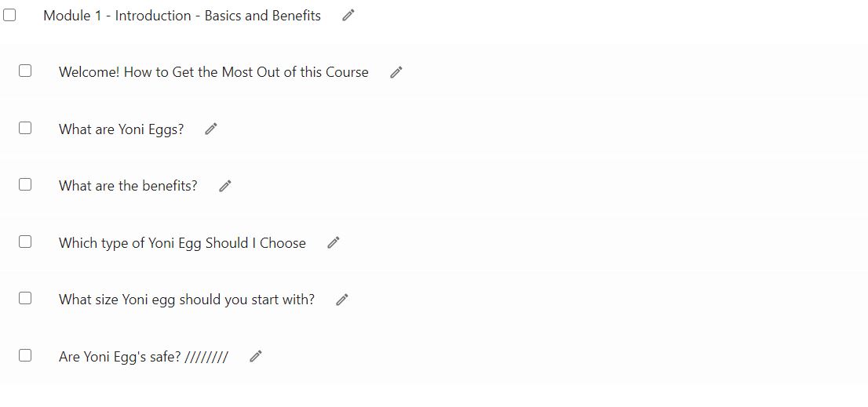Screen dimensions: 868x407
Task: Edit 'Which type of Yoni Egg Should I Choose'
Action: (334, 243)
